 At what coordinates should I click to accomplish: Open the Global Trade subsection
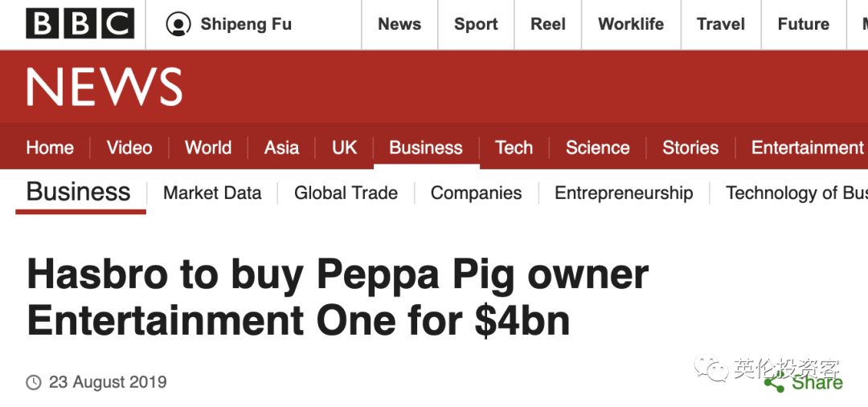coord(346,193)
